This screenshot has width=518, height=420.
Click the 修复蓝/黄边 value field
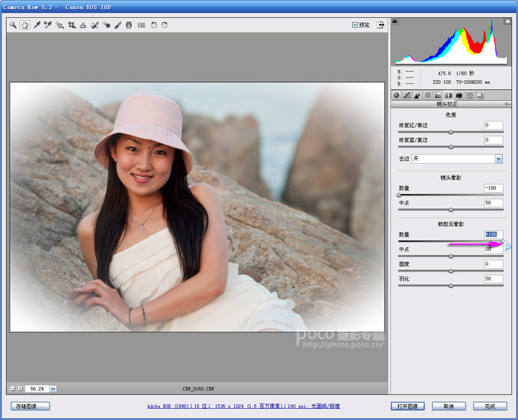494,140
